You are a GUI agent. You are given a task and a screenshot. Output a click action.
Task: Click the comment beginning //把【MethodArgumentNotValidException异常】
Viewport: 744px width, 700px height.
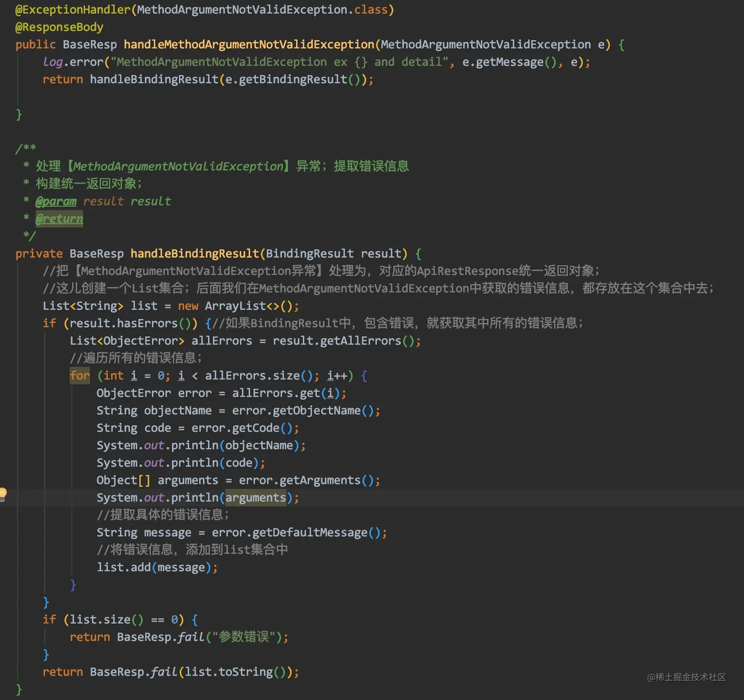(321, 271)
